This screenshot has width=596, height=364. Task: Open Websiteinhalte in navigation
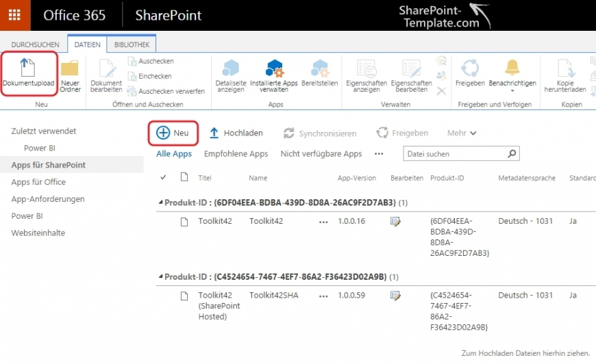point(38,233)
